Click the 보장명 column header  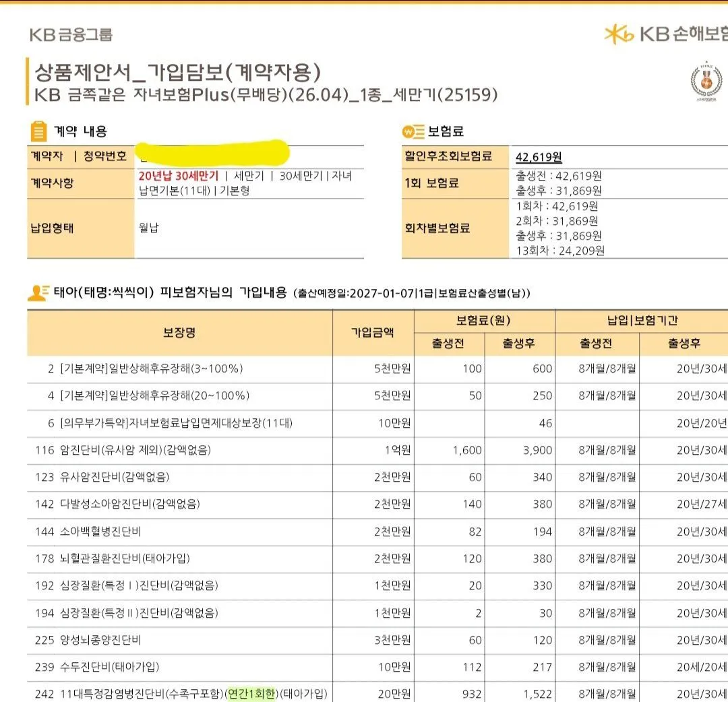[180, 333]
